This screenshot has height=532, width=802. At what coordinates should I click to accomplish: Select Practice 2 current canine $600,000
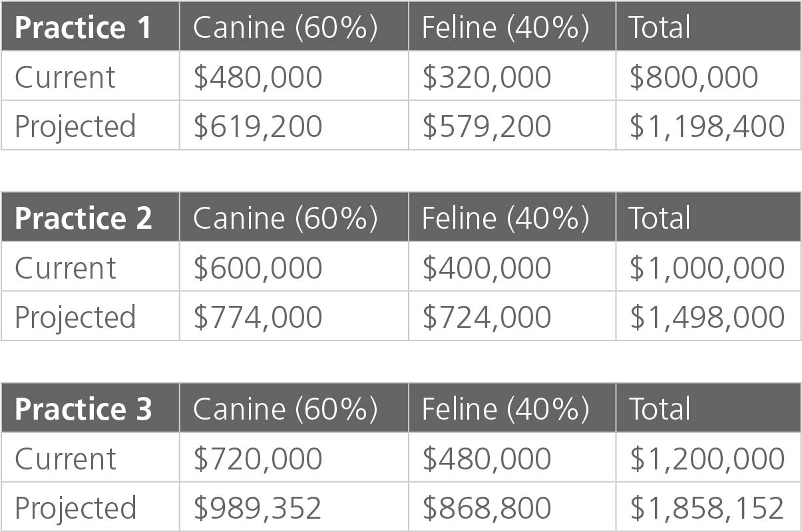pos(258,268)
